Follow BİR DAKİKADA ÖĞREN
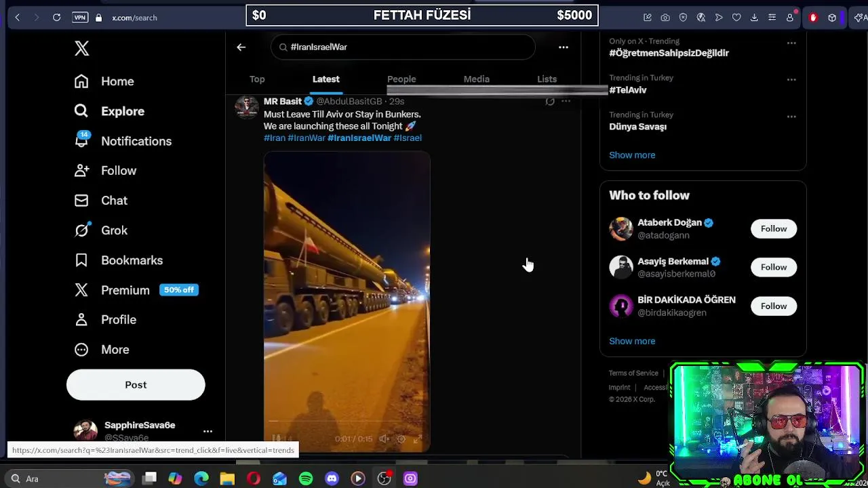Viewport: 868px width, 488px height. point(774,306)
